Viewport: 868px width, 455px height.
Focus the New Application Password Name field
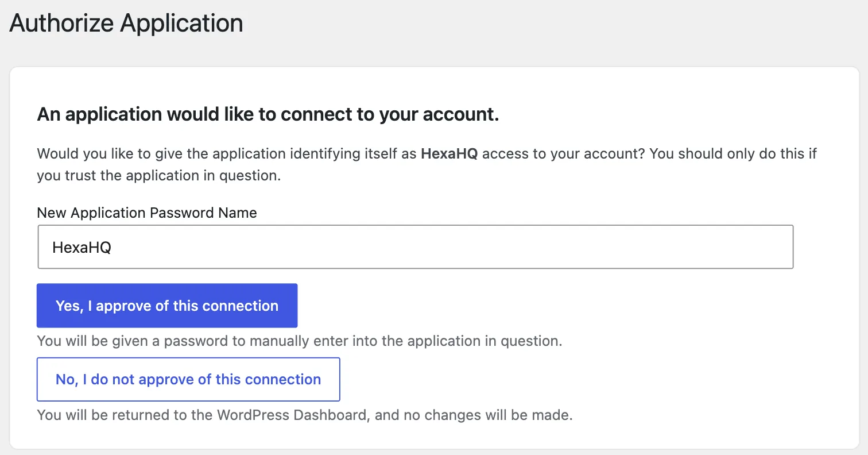pyautogui.click(x=416, y=247)
